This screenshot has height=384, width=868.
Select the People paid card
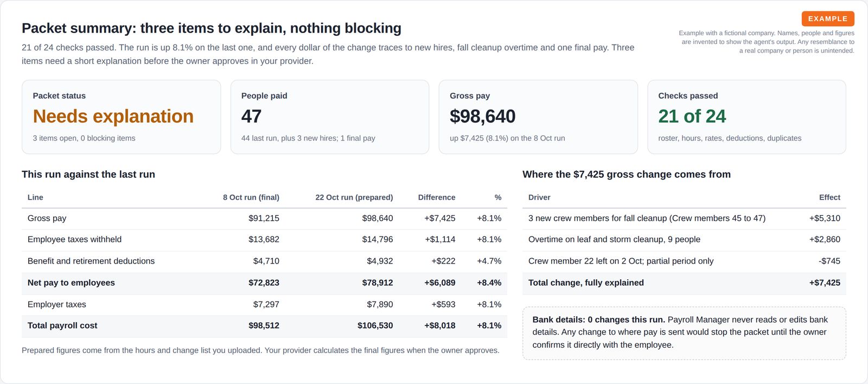[x=330, y=117]
